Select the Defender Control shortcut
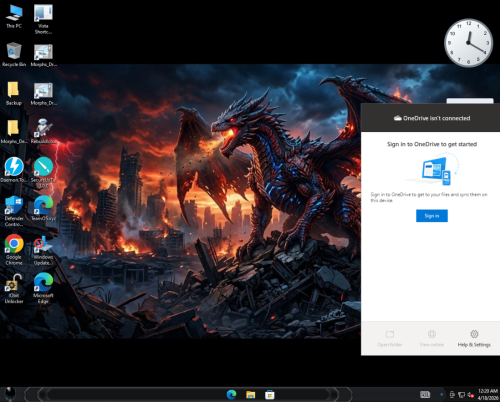The image size is (500, 402). coord(14,211)
